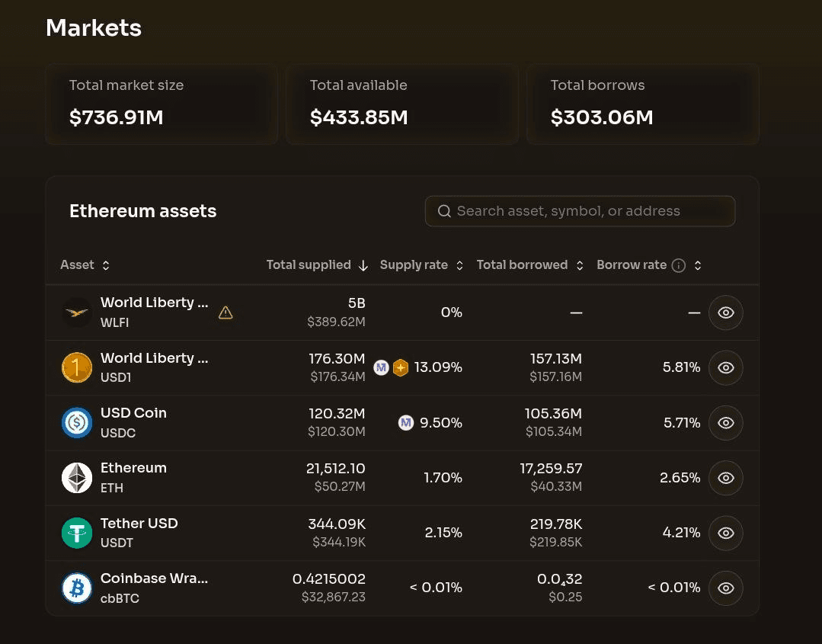Toggle the eye button for cbBTC row

pos(725,588)
